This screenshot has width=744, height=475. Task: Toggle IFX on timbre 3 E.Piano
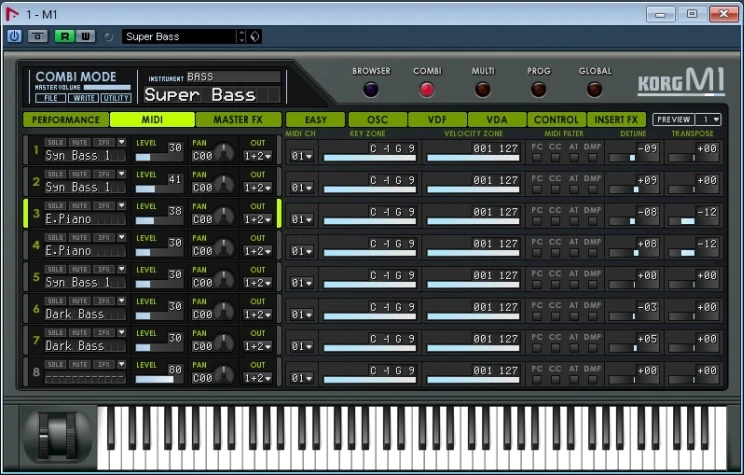point(103,206)
